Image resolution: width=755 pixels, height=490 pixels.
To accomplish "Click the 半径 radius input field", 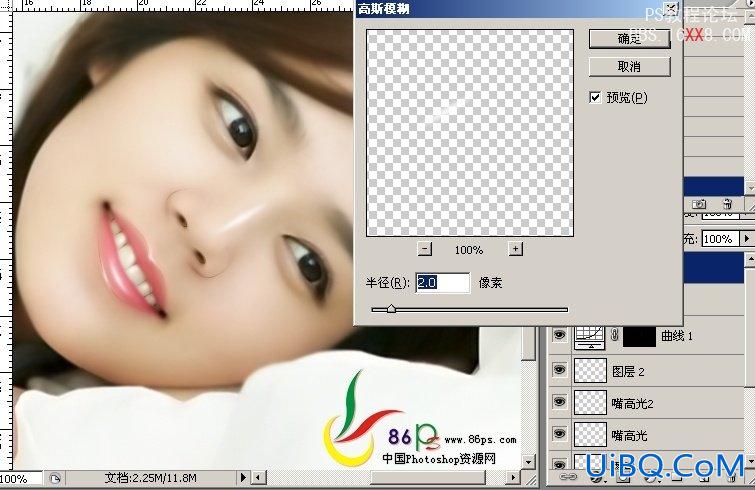I will 443,283.
